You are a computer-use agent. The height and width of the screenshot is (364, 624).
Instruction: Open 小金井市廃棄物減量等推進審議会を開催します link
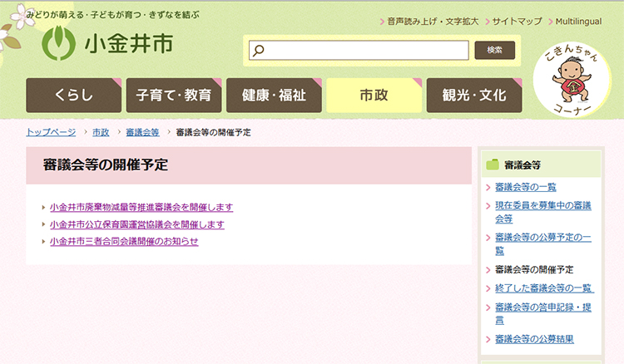click(x=141, y=208)
